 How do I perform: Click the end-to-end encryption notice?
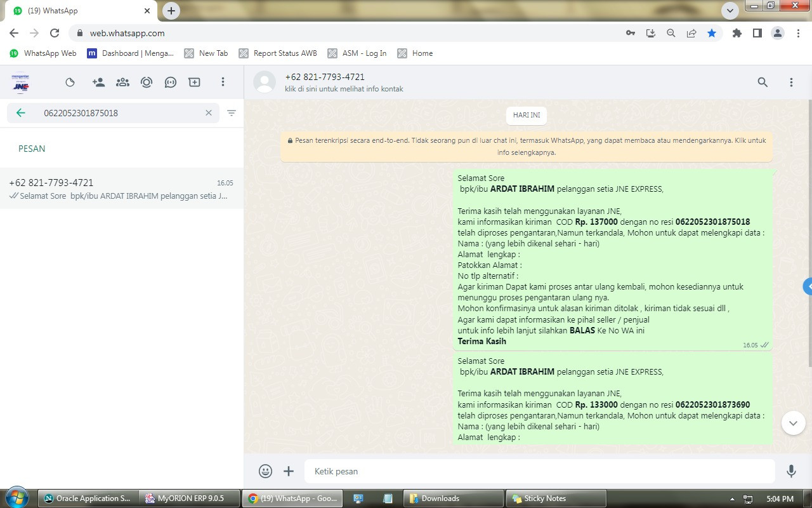click(527, 147)
